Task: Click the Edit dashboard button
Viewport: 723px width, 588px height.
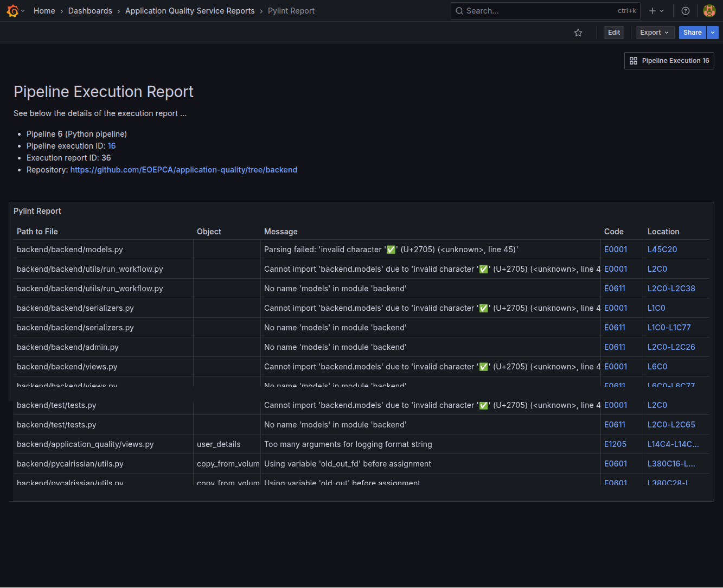Action: 614,33
